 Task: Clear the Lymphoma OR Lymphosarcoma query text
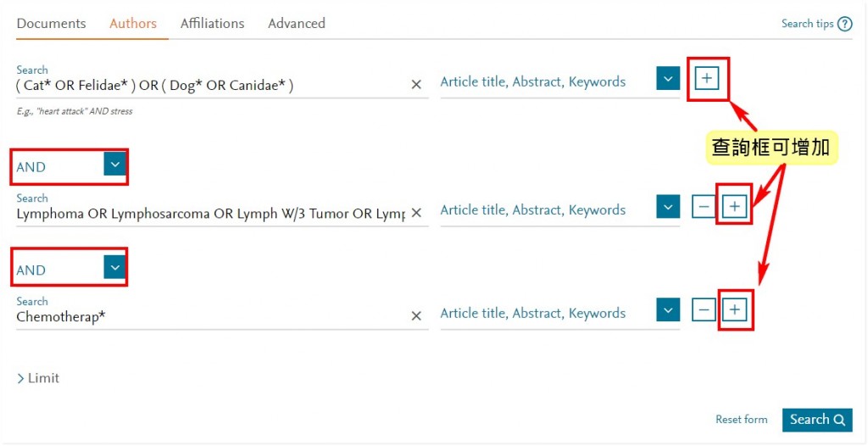[x=416, y=213]
